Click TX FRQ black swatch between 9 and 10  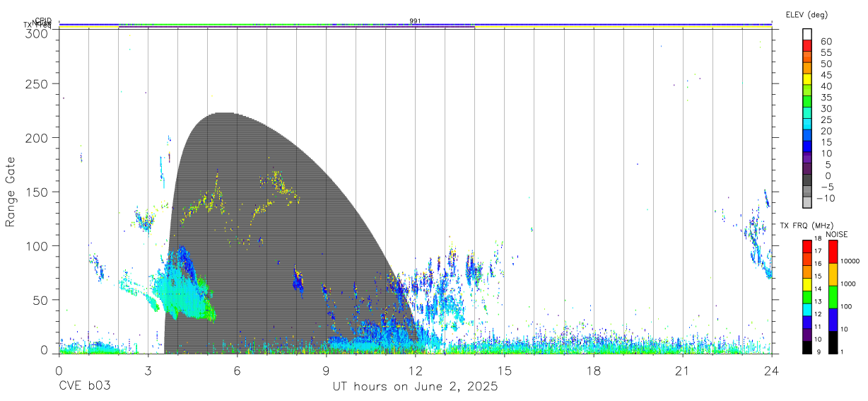click(x=807, y=347)
